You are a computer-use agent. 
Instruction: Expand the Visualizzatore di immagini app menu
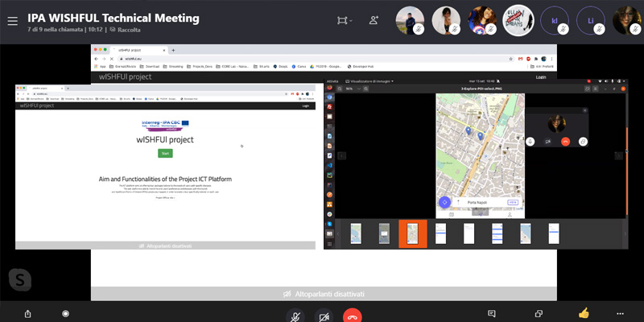(x=369, y=81)
